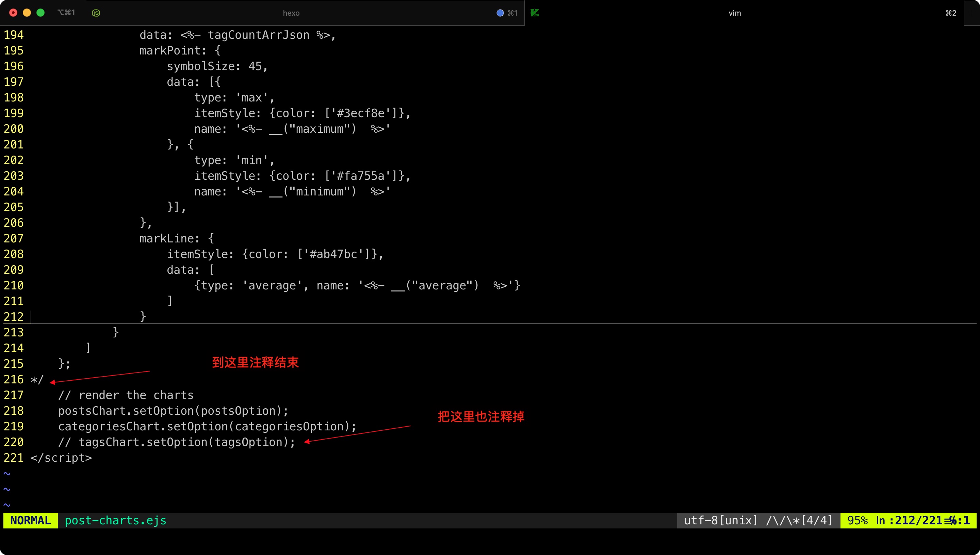Click the red close window button
980x555 pixels.
click(13, 13)
